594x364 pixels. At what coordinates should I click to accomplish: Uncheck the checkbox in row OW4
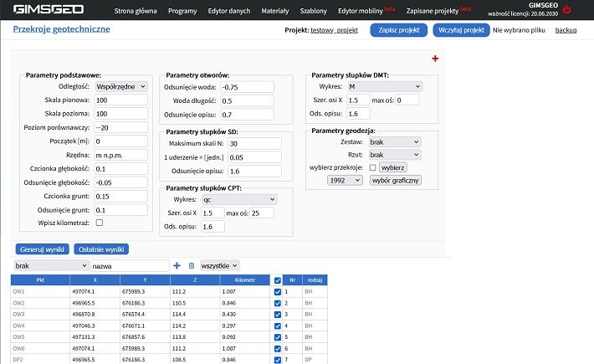[x=277, y=326]
